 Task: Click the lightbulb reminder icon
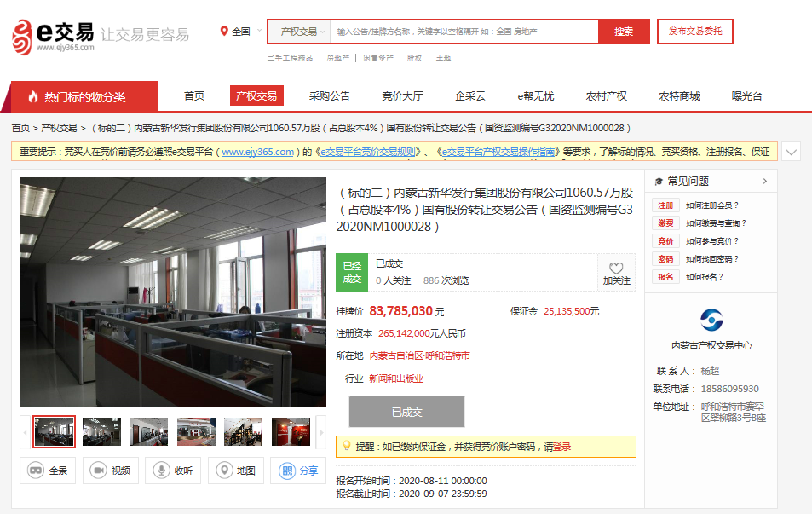[347, 446]
